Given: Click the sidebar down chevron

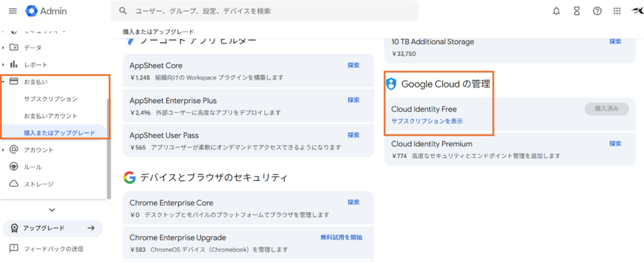Looking at the screenshot, I should pos(52,210).
